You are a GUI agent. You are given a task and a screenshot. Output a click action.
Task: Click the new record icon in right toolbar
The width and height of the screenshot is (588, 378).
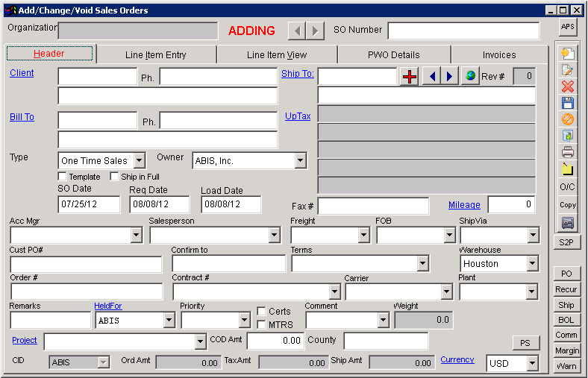tap(568, 54)
